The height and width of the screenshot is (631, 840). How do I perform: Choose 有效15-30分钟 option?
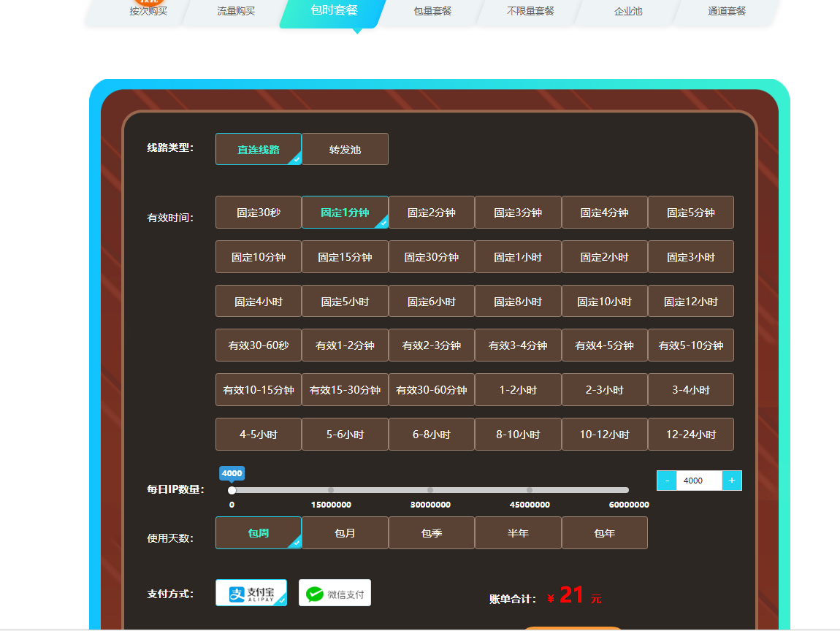coord(345,390)
